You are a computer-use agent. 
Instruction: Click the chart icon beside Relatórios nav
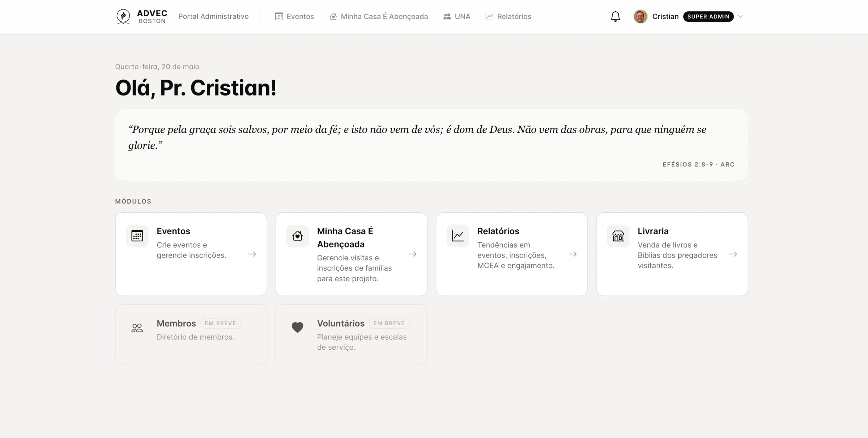[489, 16]
